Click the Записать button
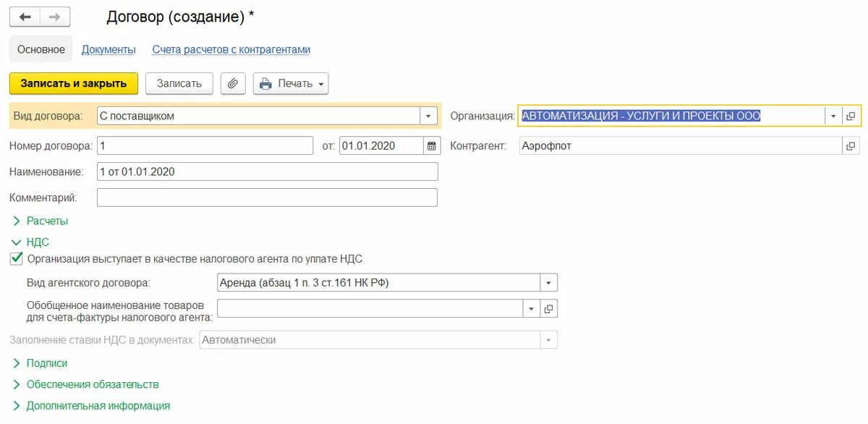The width and height of the screenshot is (868, 424). 179,83
